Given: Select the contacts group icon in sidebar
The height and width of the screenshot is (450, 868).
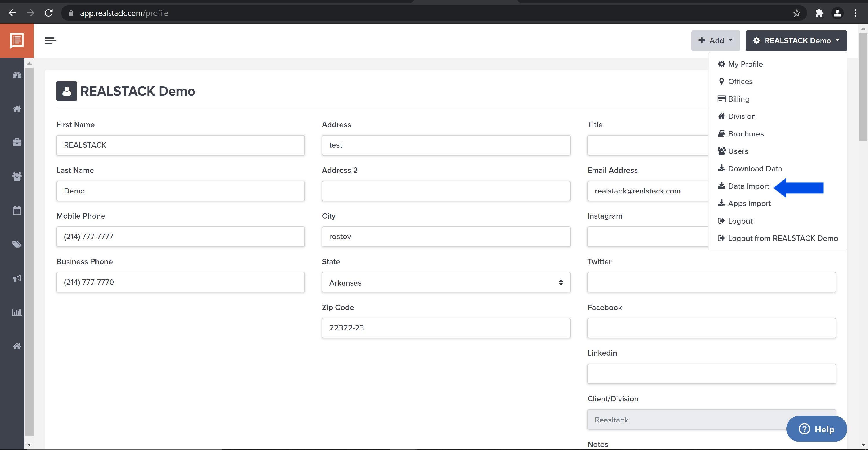Looking at the screenshot, I should pos(16,176).
